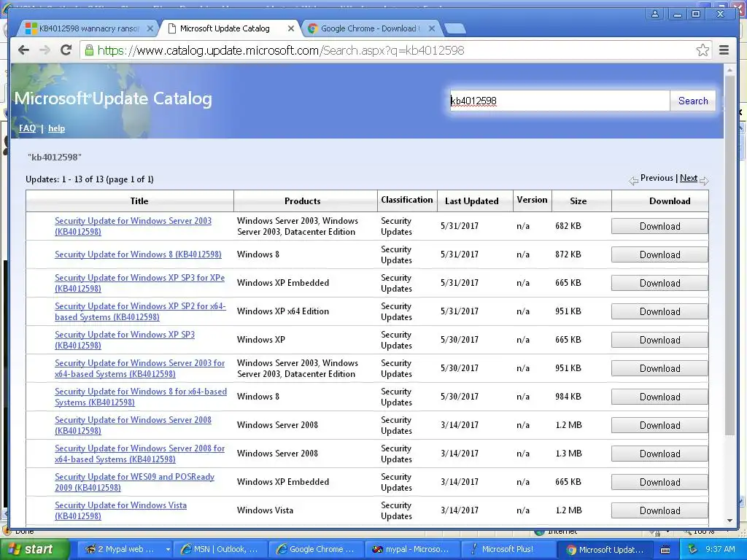Switch to 2 Mypal web taskbar group
The image size is (747, 560).
coord(125,549)
